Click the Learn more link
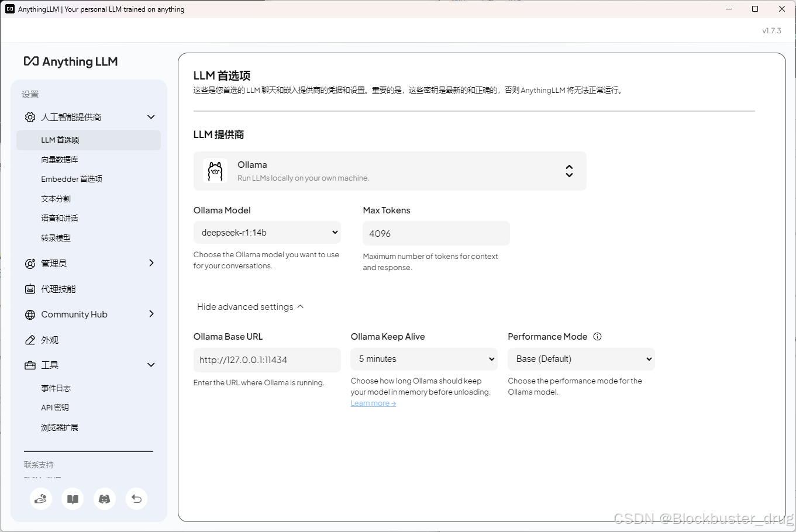The height and width of the screenshot is (532, 796). click(x=373, y=403)
